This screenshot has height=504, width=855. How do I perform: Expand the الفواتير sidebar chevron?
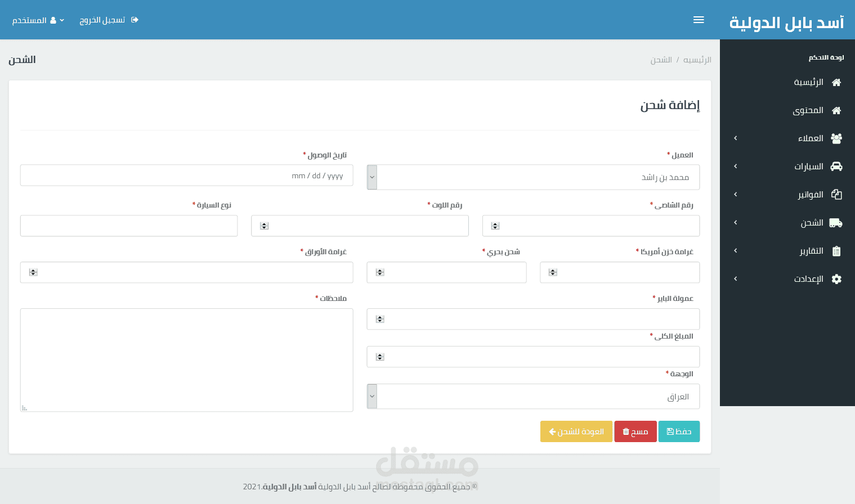coord(735,195)
